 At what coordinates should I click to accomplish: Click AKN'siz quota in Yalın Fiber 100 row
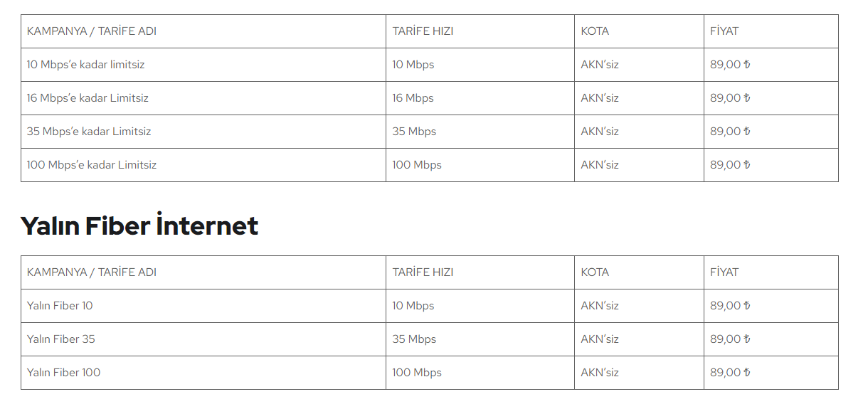(600, 373)
